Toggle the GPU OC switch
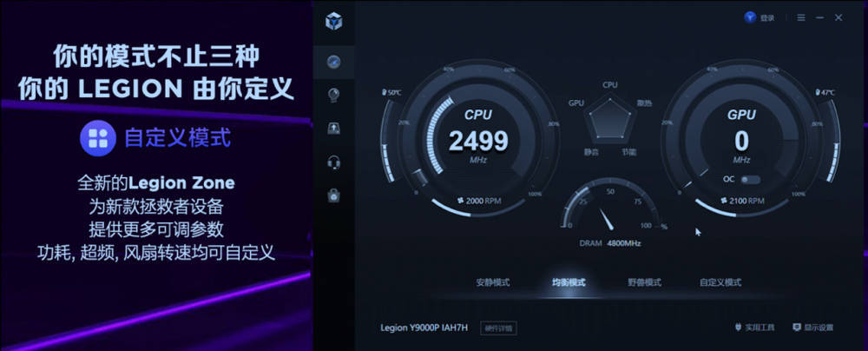Image resolution: width=868 pixels, height=351 pixels. (x=751, y=179)
